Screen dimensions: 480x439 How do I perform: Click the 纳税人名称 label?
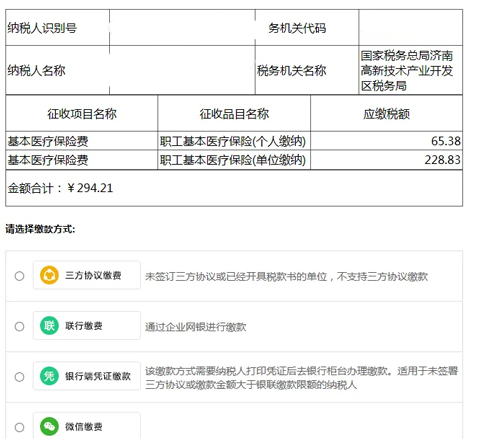point(36,70)
